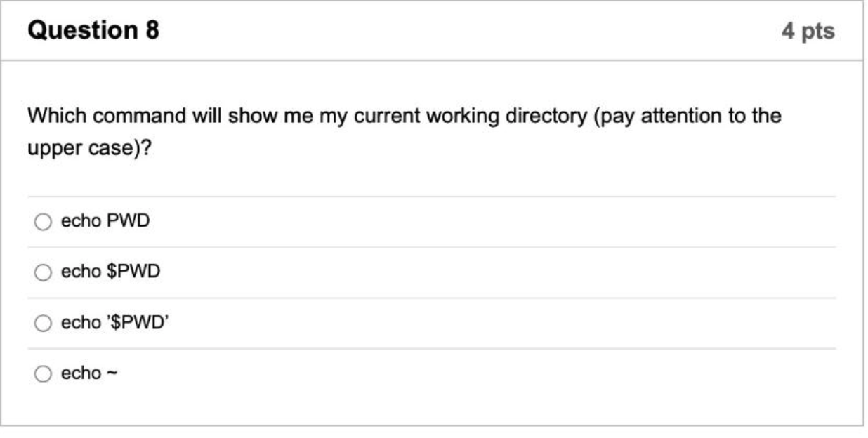This screenshot has height=438, width=868.
Task: Click the 'echo ~' answer label text
Action: 89,373
